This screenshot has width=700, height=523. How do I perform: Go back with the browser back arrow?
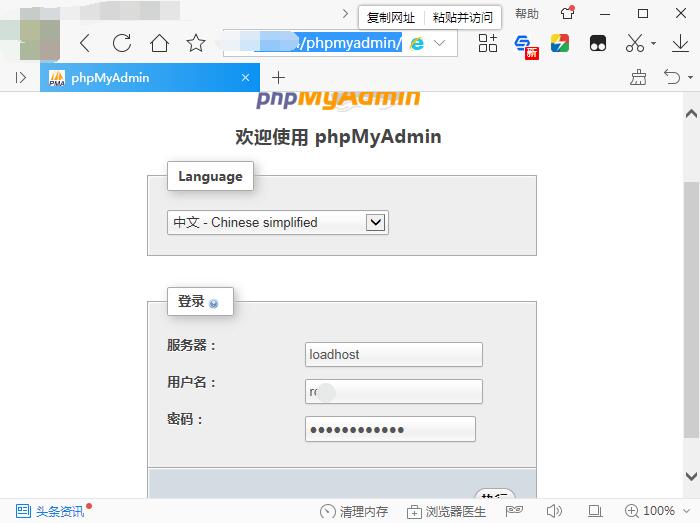click(85, 43)
